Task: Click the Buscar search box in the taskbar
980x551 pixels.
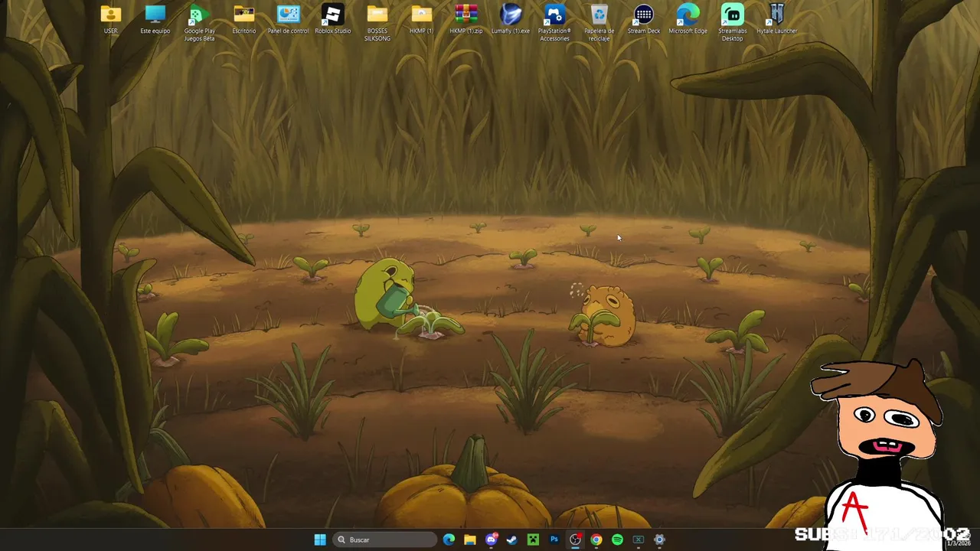Action: point(385,540)
